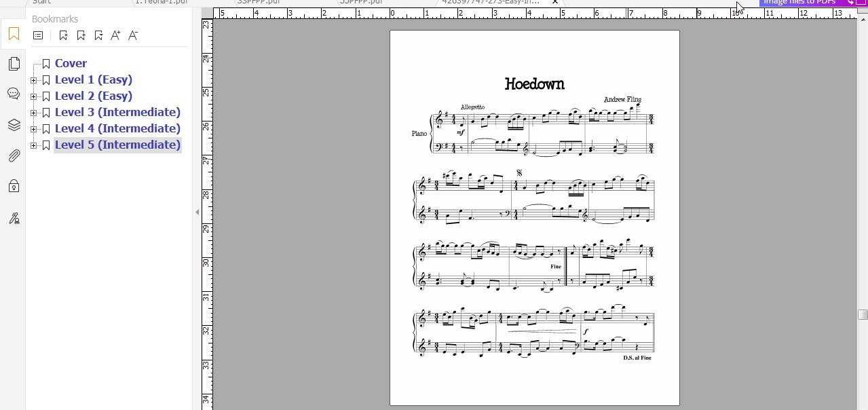Image resolution: width=868 pixels, height=410 pixels.
Task: Expand the Level 5 (Intermediate) bookmark
Action: click(33, 145)
